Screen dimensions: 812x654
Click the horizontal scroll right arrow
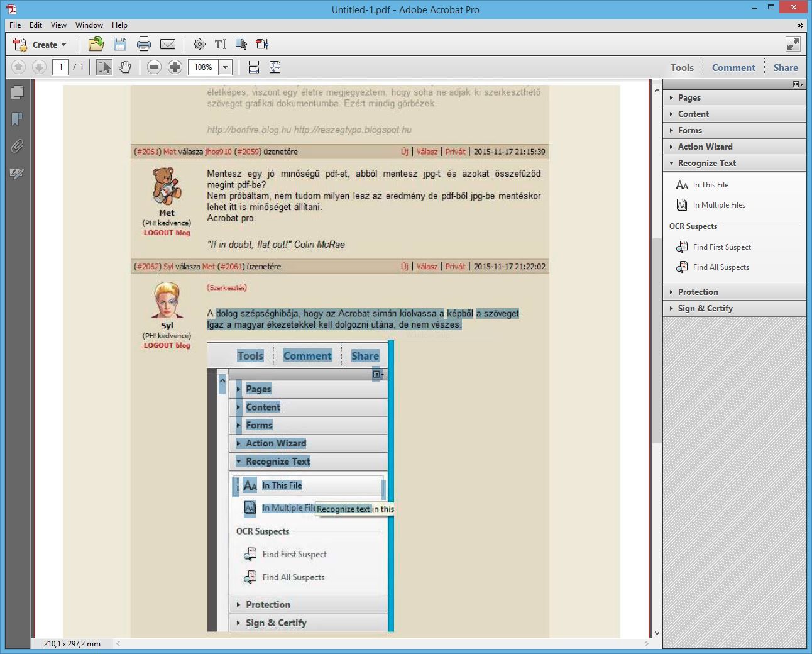click(647, 643)
